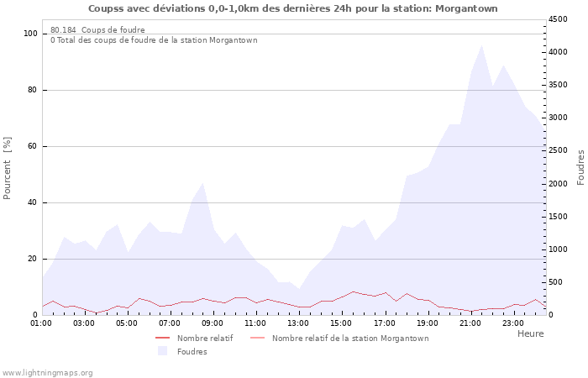Click the 80 percent left axis label
The image size is (588, 378).
[32, 90]
